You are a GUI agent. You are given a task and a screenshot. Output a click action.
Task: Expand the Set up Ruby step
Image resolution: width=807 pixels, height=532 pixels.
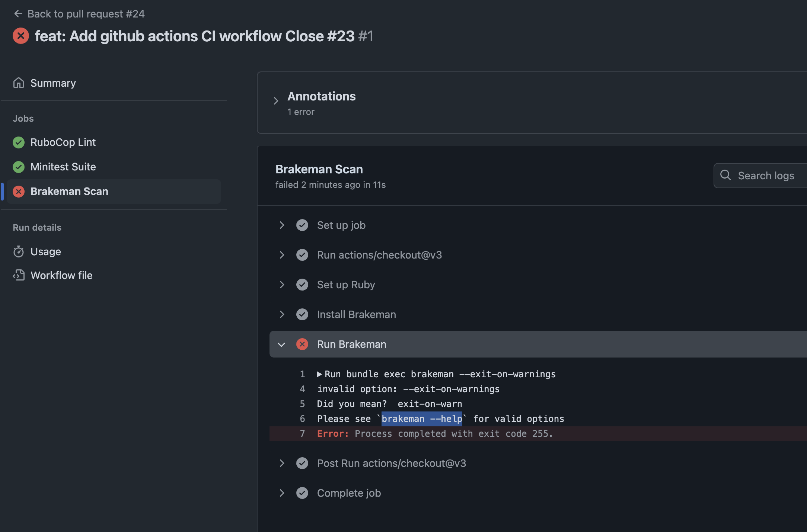click(282, 285)
